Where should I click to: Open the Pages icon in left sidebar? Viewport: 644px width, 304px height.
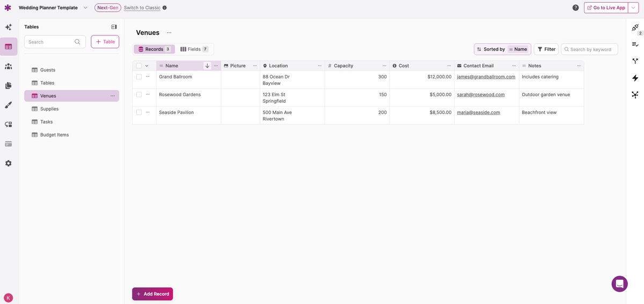pos(9,85)
